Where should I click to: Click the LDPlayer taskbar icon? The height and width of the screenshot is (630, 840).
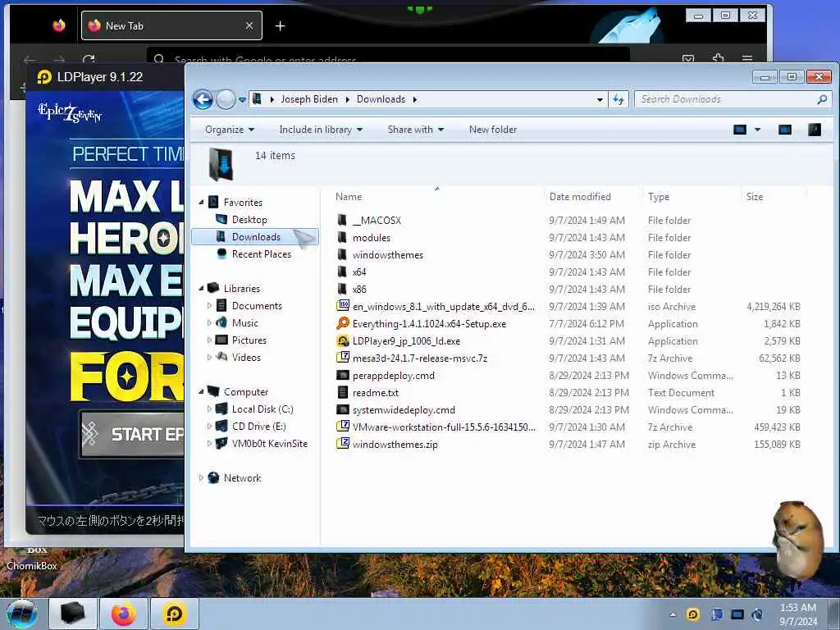pos(175,614)
